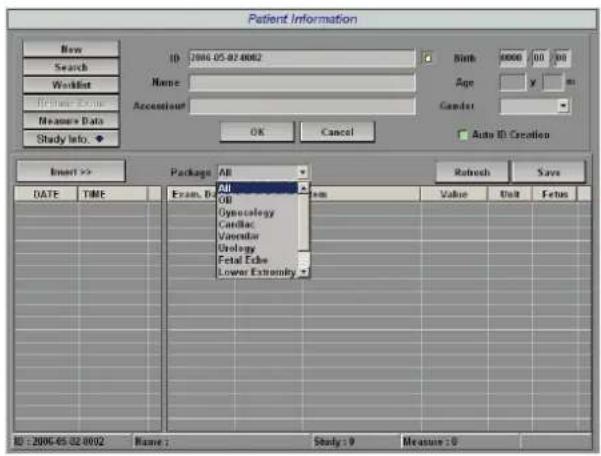The height and width of the screenshot is (456, 601).
Task: Click the Birth year field
Action: pyautogui.click(x=512, y=58)
